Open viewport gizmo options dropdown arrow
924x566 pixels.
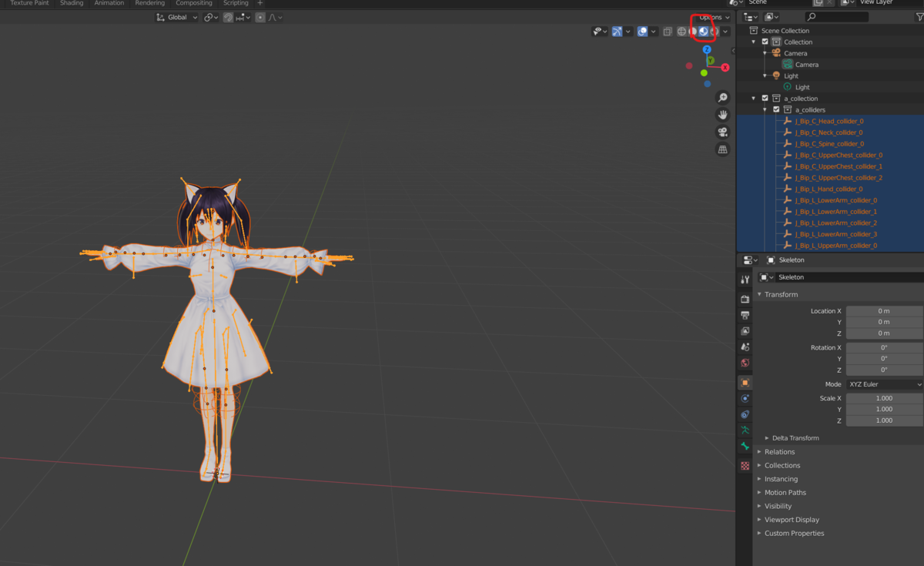pos(628,32)
